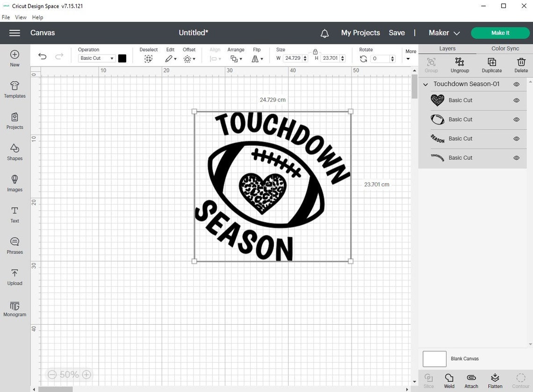Toggle visibility of the Season layer
The width and height of the screenshot is (533, 392).
click(516, 138)
